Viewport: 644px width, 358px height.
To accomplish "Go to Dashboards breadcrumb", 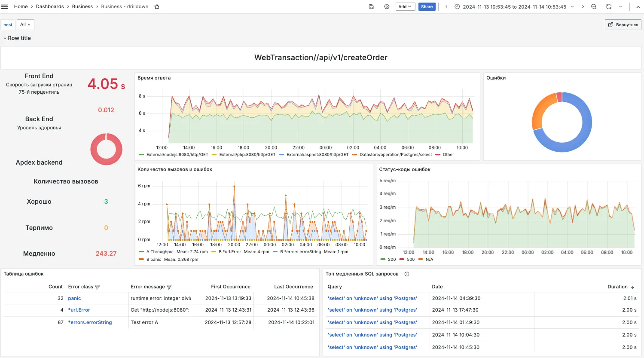I will 50,6.
